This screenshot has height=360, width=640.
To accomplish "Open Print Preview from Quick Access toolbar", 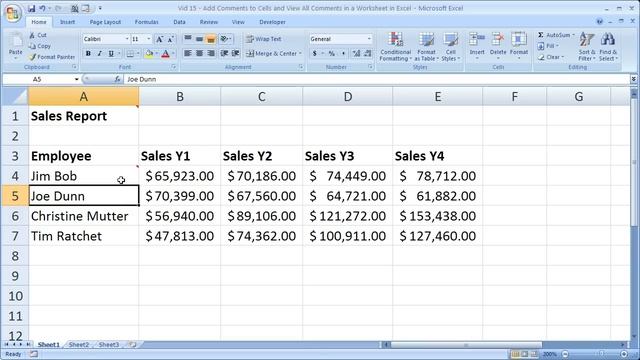I will 75,8.
